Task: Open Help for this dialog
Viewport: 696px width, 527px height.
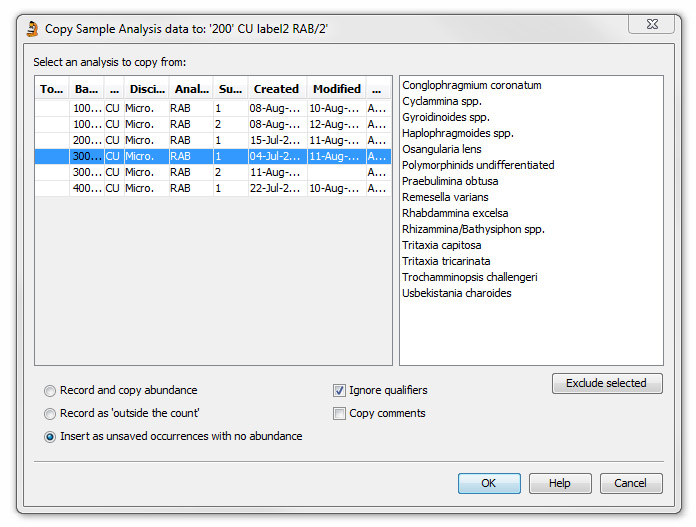Action: (x=560, y=483)
